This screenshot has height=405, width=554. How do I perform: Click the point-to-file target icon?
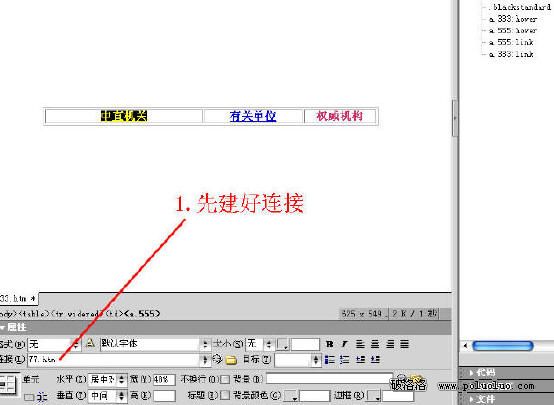217,360
